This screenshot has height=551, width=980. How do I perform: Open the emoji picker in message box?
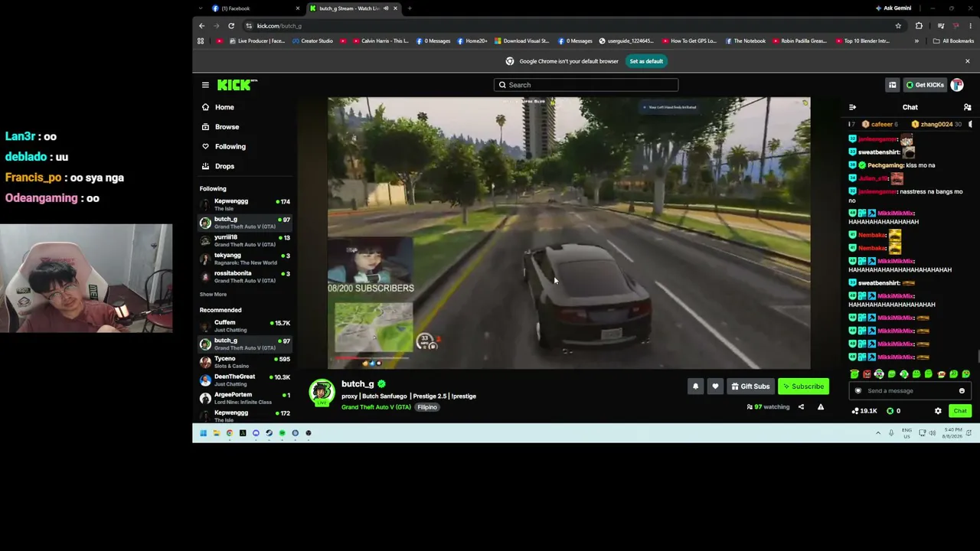(x=962, y=391)
